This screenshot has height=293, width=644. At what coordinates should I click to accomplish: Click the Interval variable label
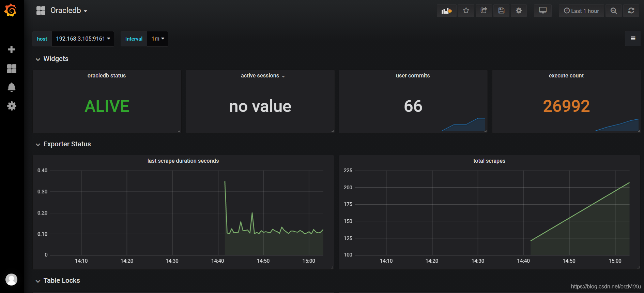pyautogui.click(x=134, y=39)
